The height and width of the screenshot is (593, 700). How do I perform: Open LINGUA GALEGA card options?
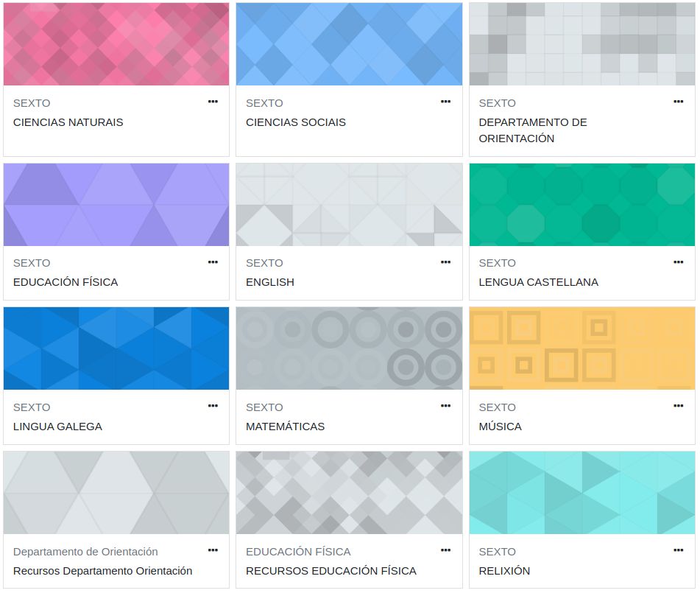tap(213, 406)
